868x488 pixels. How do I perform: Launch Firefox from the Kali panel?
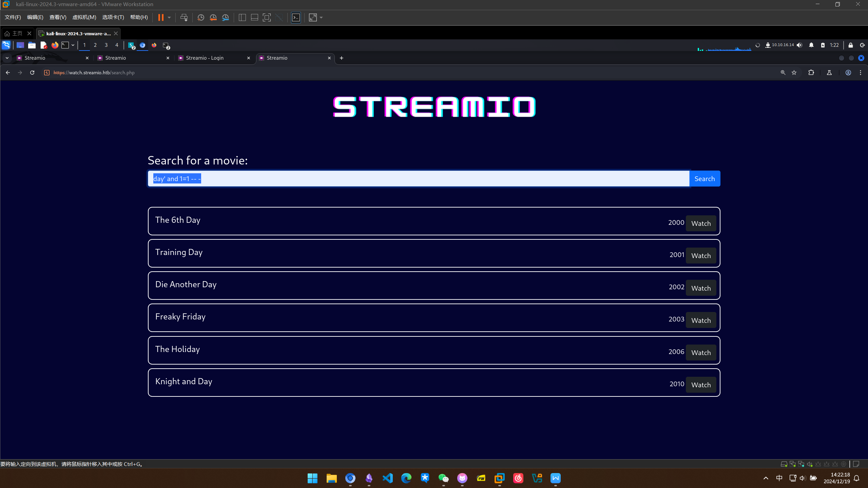pyautogui.click(x=55, y=45)
